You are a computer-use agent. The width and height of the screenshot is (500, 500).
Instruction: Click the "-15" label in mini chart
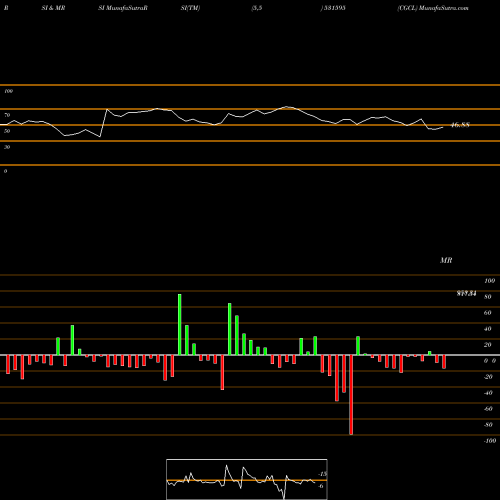coord(322,474)
